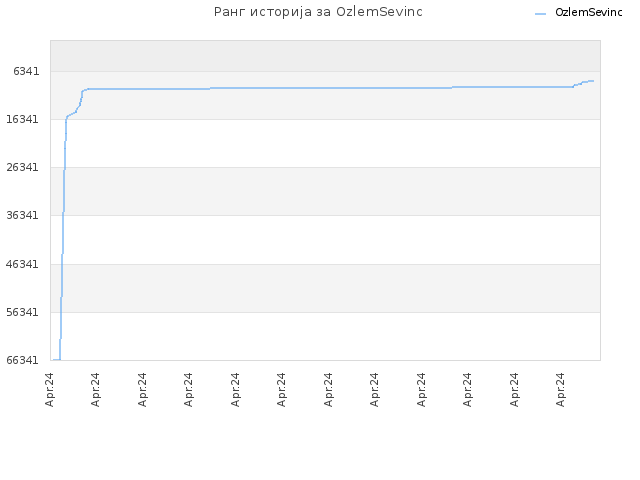Click the rightmost Apr.24 x-axis label
Screen dimensions: 640x480
[560, 389]
